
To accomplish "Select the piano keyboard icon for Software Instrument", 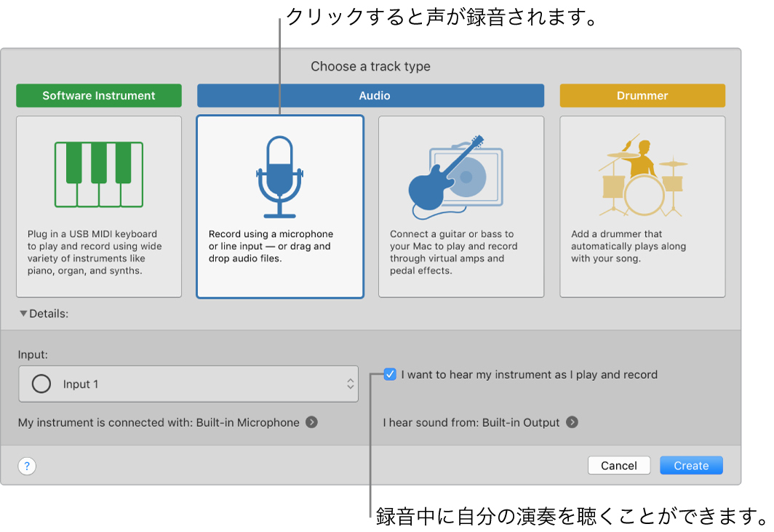I will pyautogui.click(x=98, y=173).
